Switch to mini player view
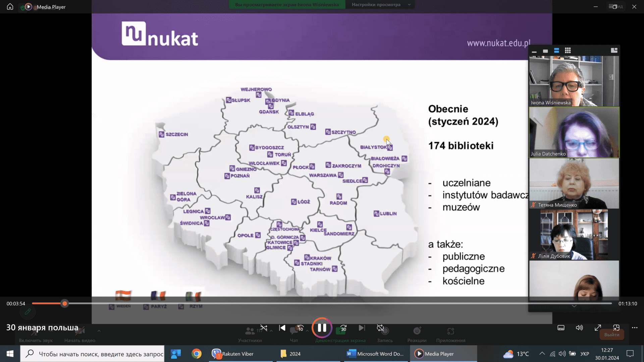 point(616,328)
